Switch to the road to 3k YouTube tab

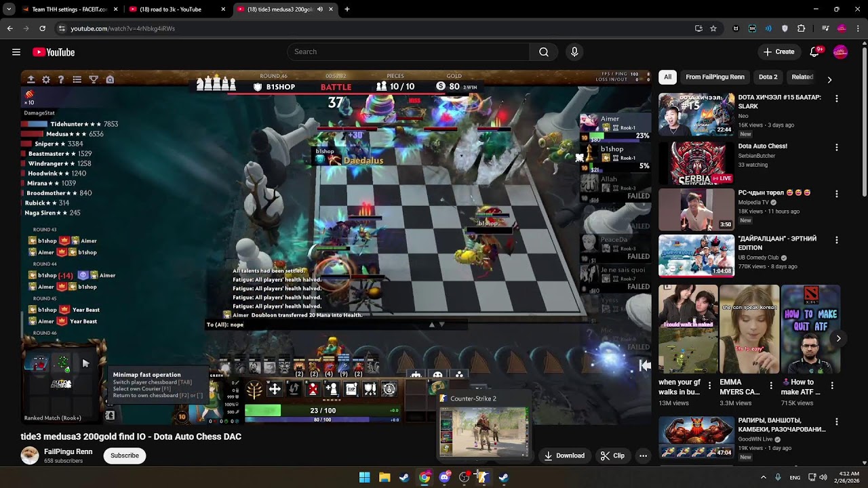coord(170,9)
